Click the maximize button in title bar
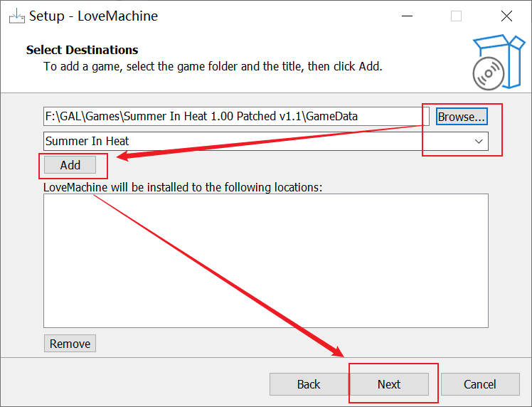The image size is (532, 407). 457,16
